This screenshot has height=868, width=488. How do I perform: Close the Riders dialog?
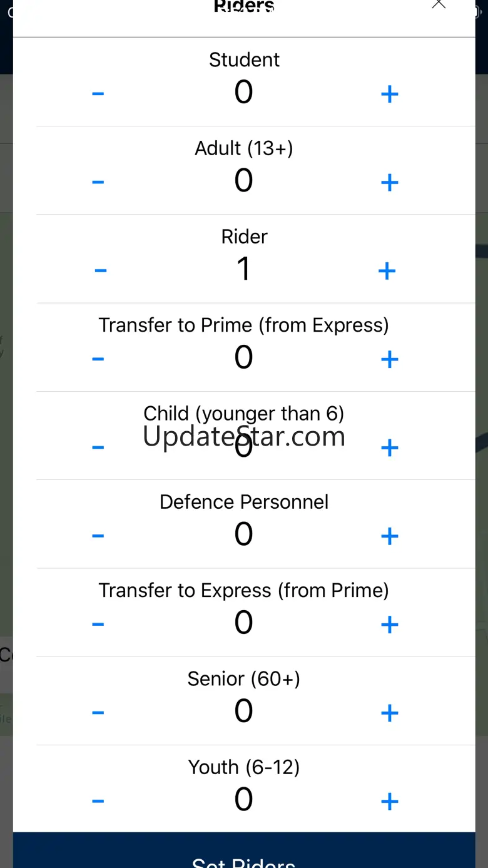(x=439, y=4)
